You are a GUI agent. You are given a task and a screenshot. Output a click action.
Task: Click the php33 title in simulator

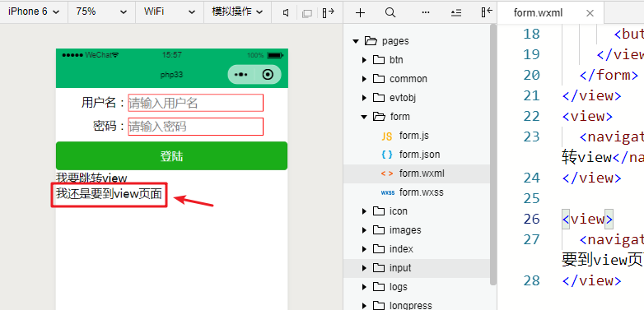tap(171, 75)
